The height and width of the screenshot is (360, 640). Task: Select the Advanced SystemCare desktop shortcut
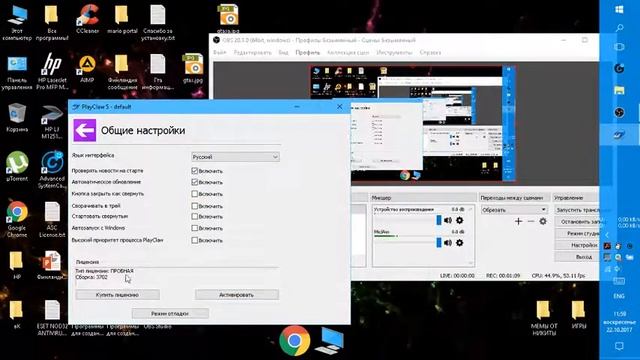(x=52, y=170)
